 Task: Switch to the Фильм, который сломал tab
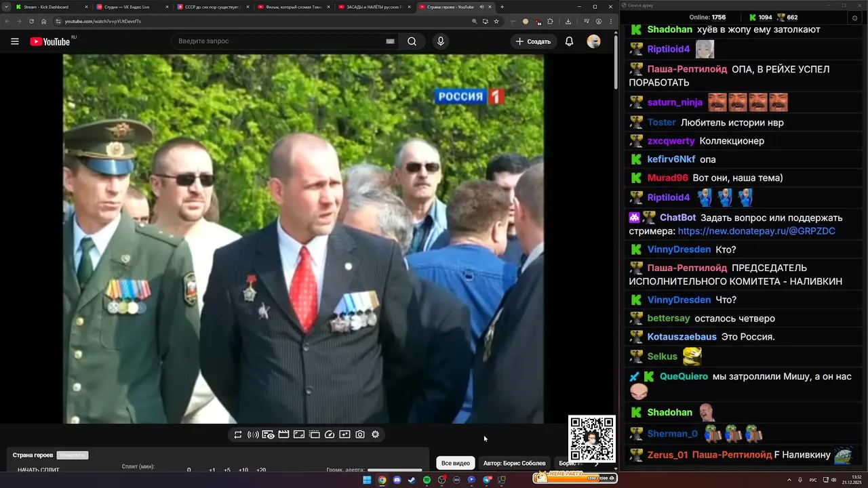294,7
